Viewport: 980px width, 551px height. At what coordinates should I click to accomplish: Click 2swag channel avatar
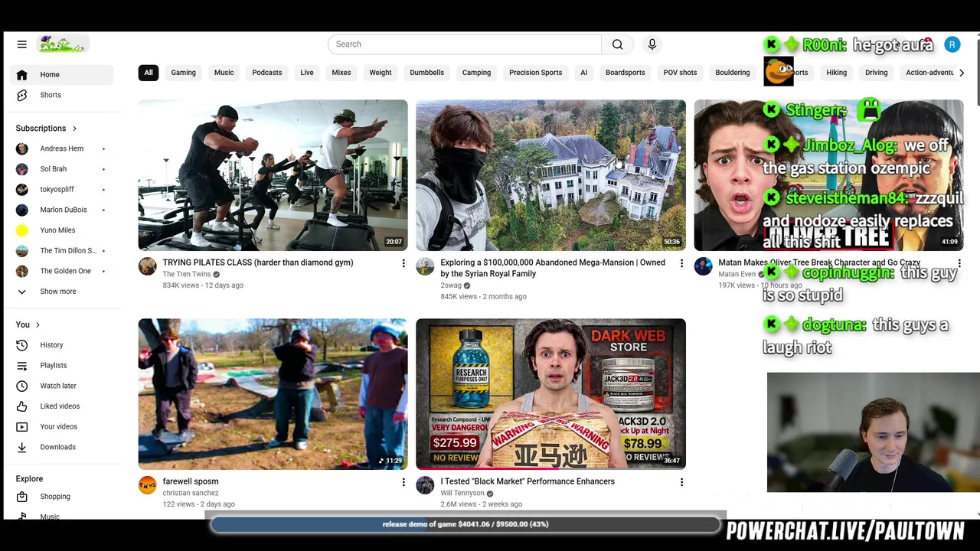(425, 266)
